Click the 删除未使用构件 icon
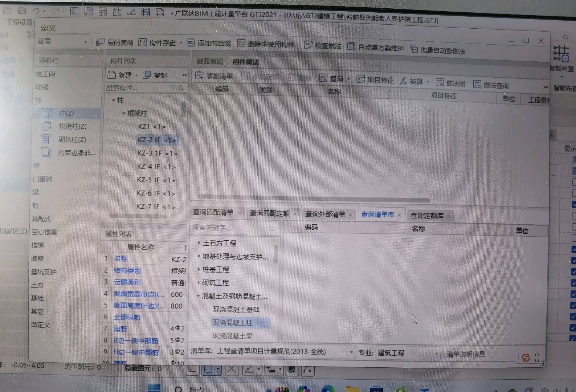The height and width of the screenshot is (392, 576). pos(241,43)
